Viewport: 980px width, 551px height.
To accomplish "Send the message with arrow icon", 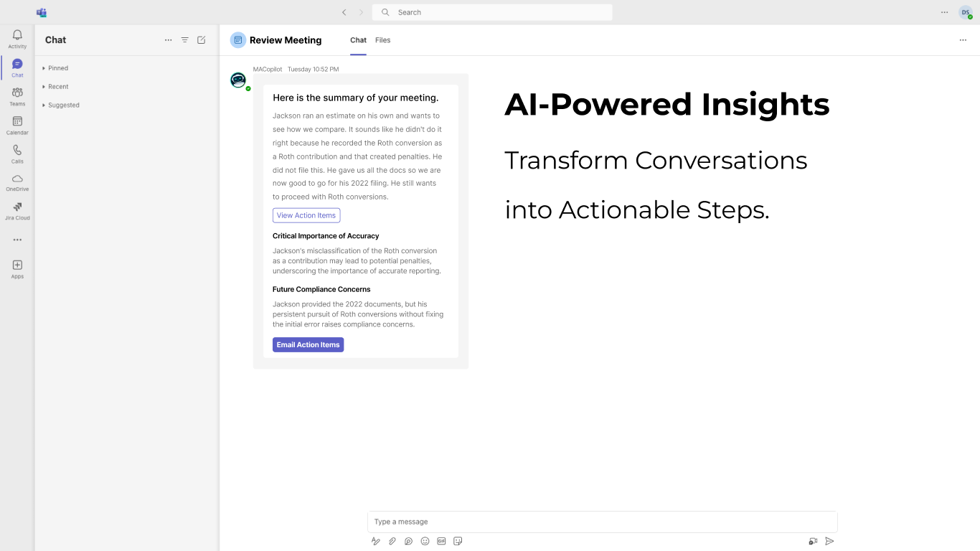I will [829, 541].
